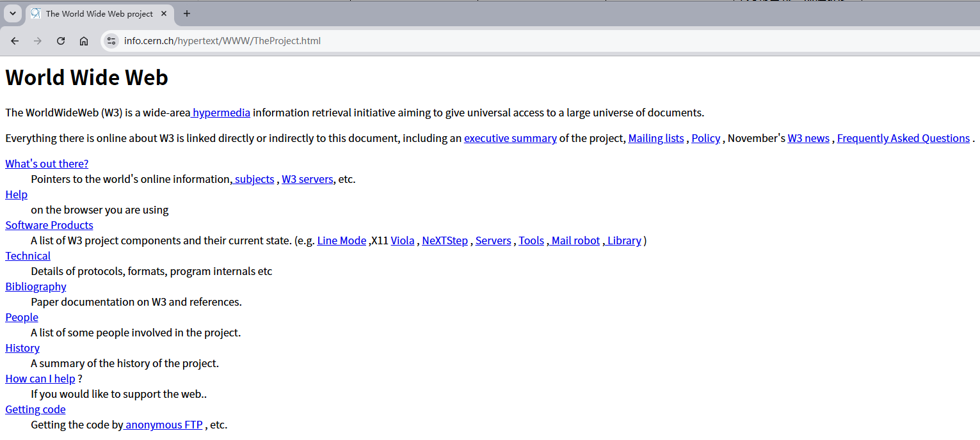Open the Bibliography link
980x440 pixels.
(x=36, y=287)
